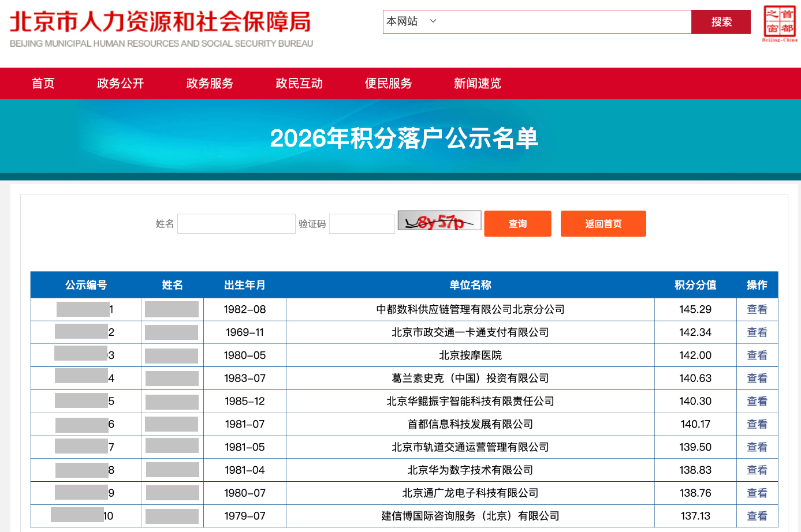Click the score cell 140.63
The height and width of the screenshot is (532, 801).
click(695, 378)
